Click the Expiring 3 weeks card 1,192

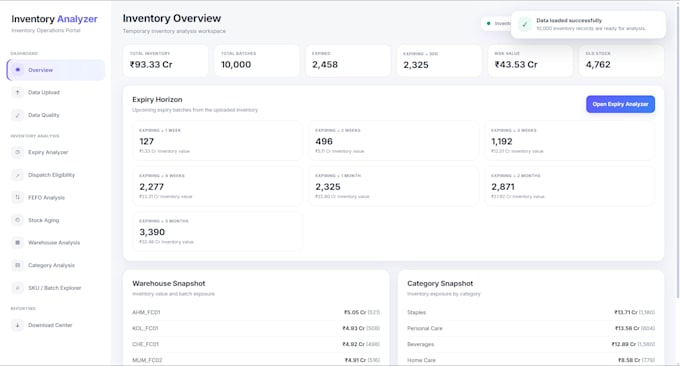coord(569,141)
